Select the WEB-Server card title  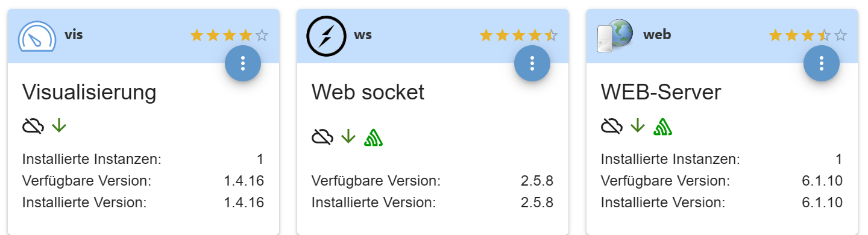[661, 92]
